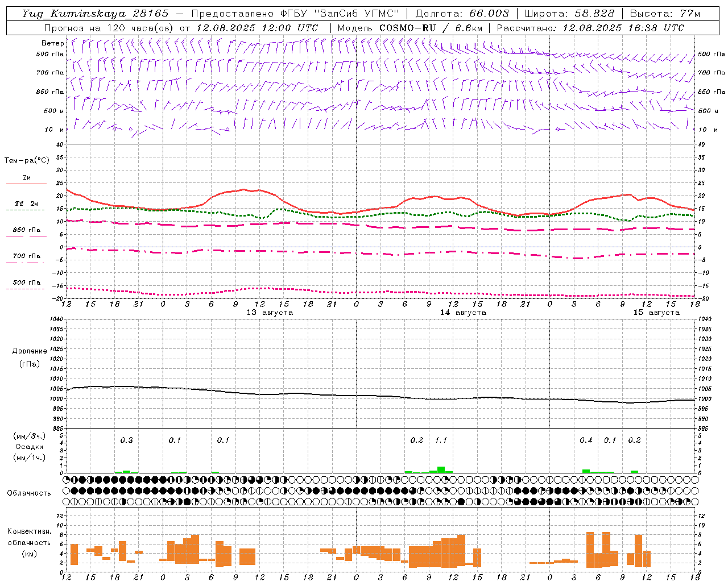The image size is (728, 582).
Task: Click the 10 м wind level label on the left axis
Action: pyautogui.click(x=55, y=130)
